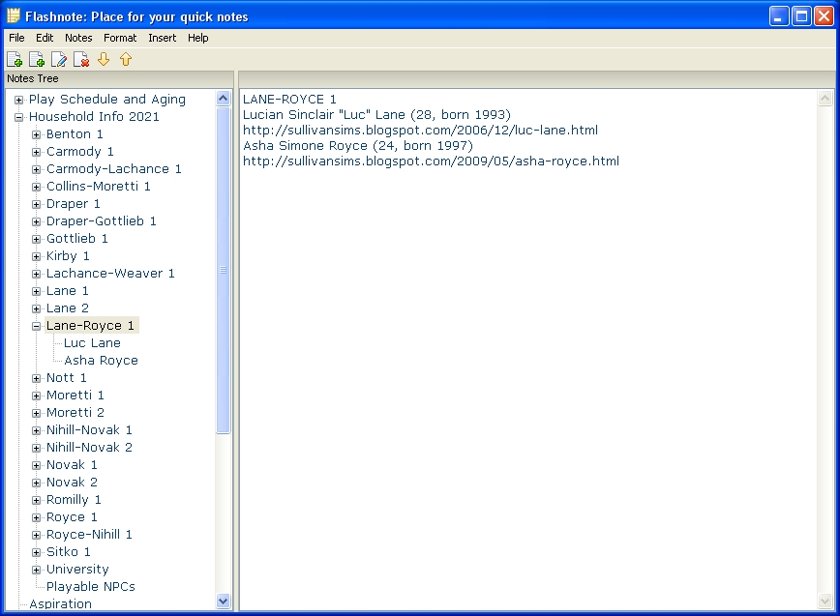840x616 pixels.
Task: Expand the Lane 2 household
Action: [x=36, y=308]
